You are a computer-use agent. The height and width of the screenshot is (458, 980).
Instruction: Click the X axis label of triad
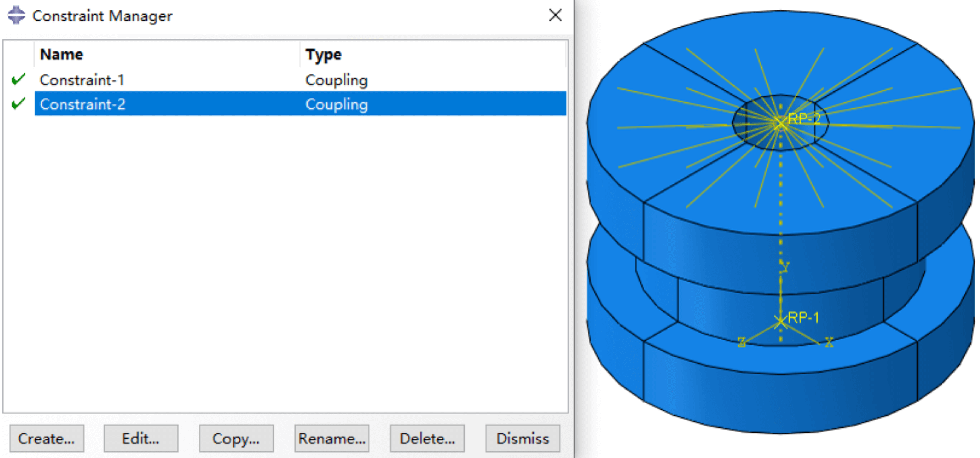tap(829, 342)
